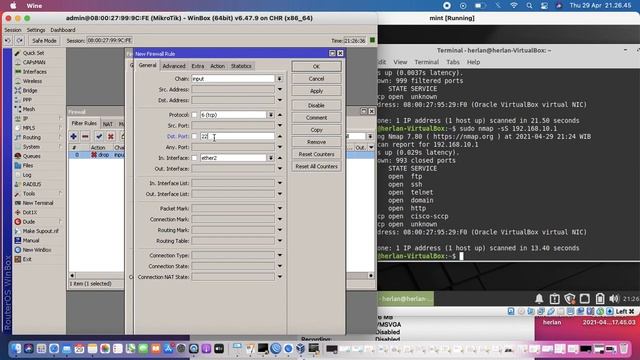Click Remove button in rule dialog
The image size is (640, 360).
pos(316,142)
